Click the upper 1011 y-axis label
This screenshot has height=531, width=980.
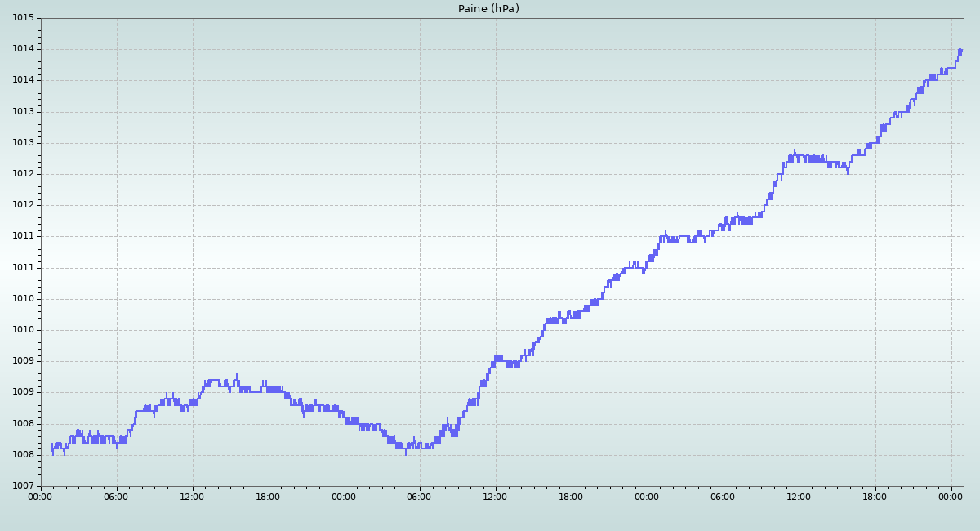23,236
